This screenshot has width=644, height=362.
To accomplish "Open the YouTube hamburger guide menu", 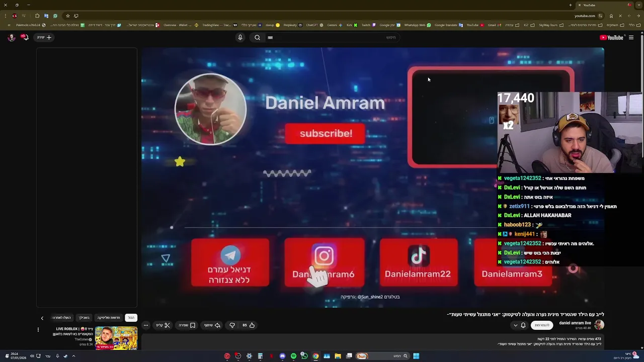I will (x=631, y=37).
